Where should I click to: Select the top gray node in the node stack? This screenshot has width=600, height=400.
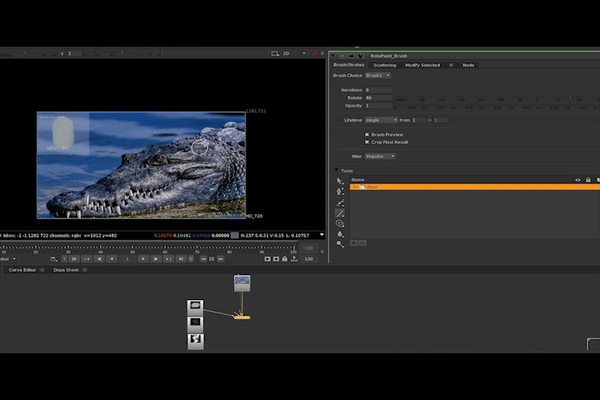click(x=196, y=305)
